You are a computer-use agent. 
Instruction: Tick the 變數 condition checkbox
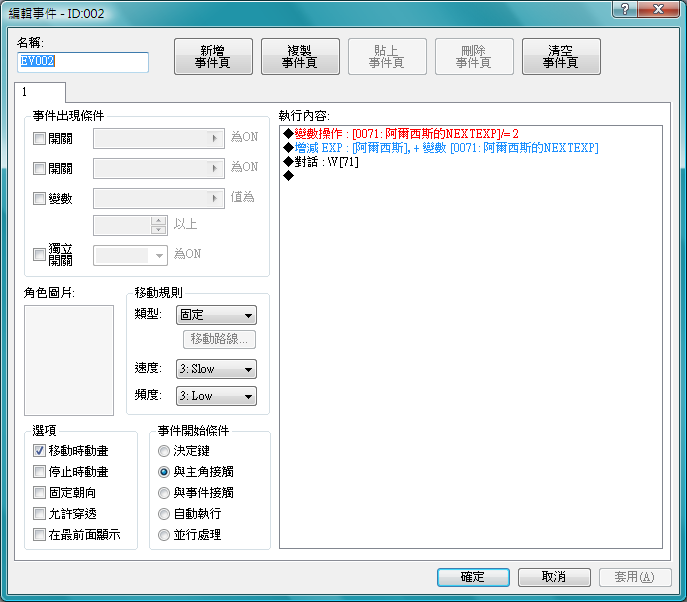[39, 198]
